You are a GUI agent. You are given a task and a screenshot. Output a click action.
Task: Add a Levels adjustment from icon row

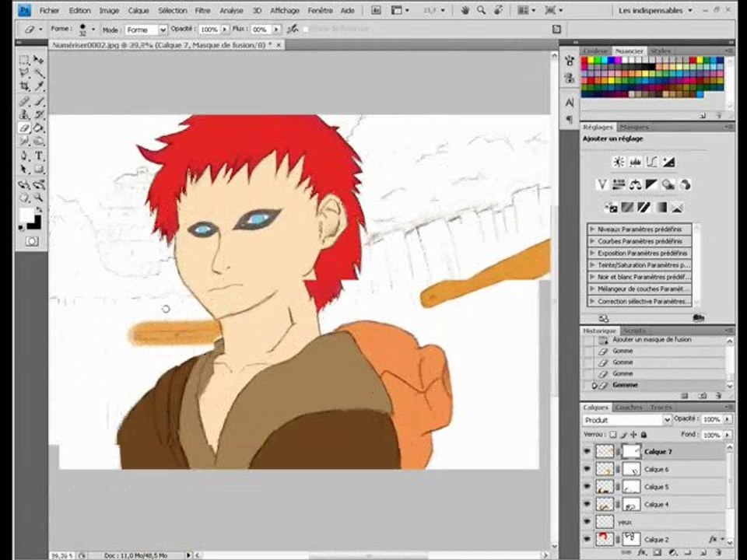pos(635,162)
